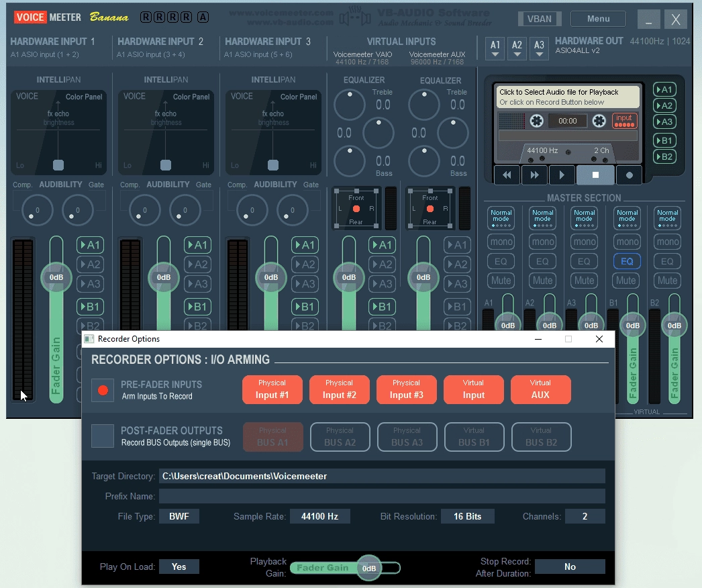Viewport: 702px width, 588px height.
Task: Click the B1 master 0dB fader
Action: click(632, 325)
